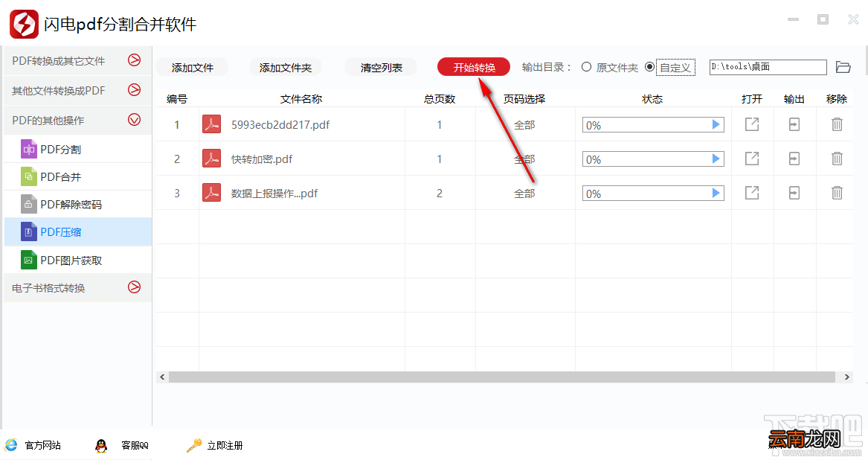Viewport: 868px width, 460px height.
Task: Click 添加文件 button
Action: pos(192,68)
